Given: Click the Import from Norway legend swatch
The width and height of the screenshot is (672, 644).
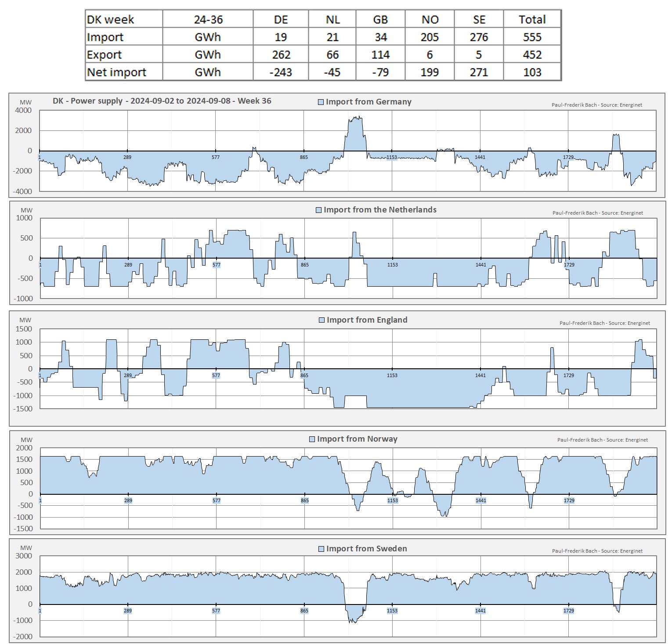Looking at the screenshot, I should 312,439.
